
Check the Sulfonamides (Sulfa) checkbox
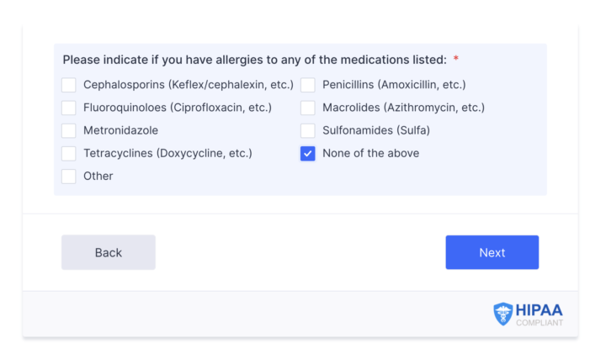308,130
